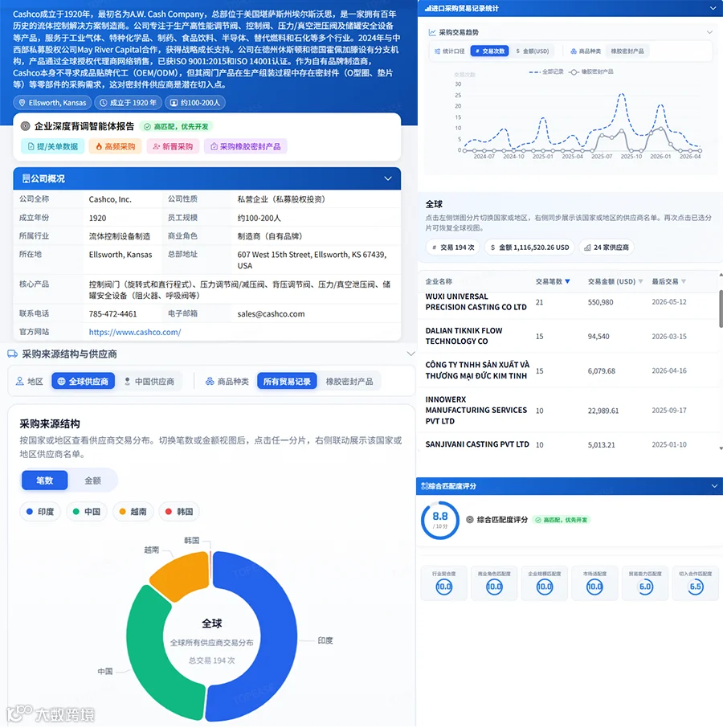
Task: Select 交易次数 metric in trend chart
Action: tap(489, 51)
